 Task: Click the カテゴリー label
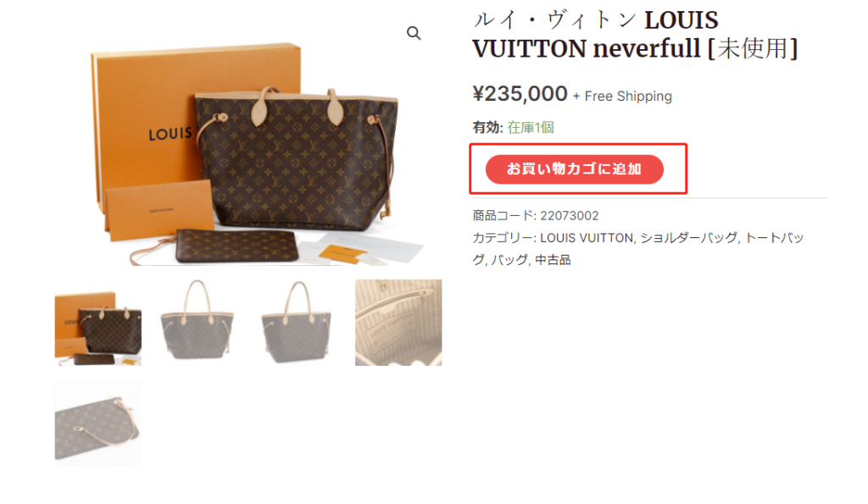pyautogui.click(x=504, y=238)
